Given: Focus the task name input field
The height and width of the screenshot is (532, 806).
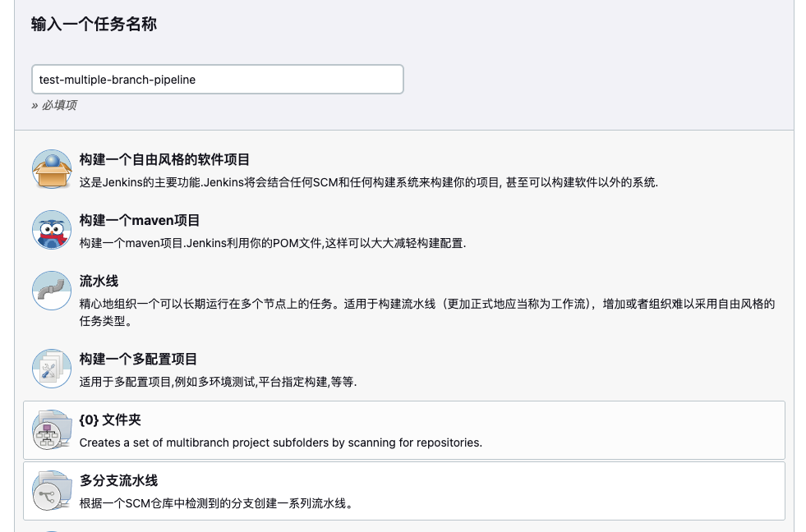Looking at the screenshot, I should pos(218,79).
